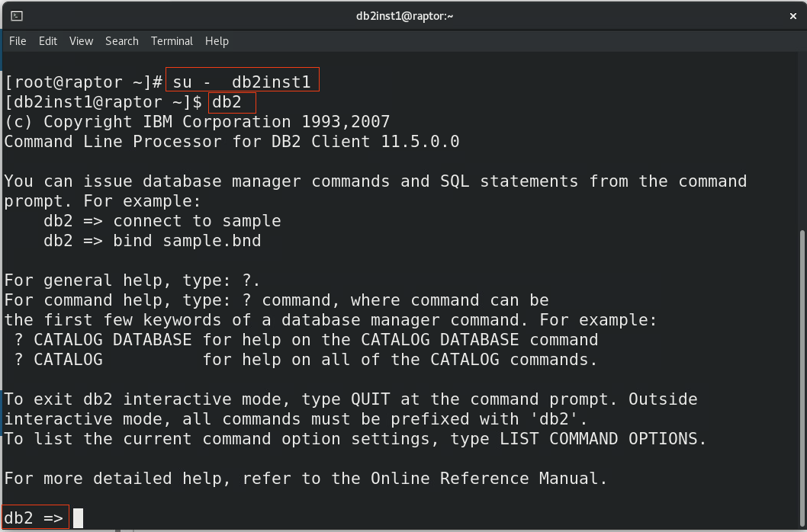Click the 'the first few keywords' line

point(331,320)
